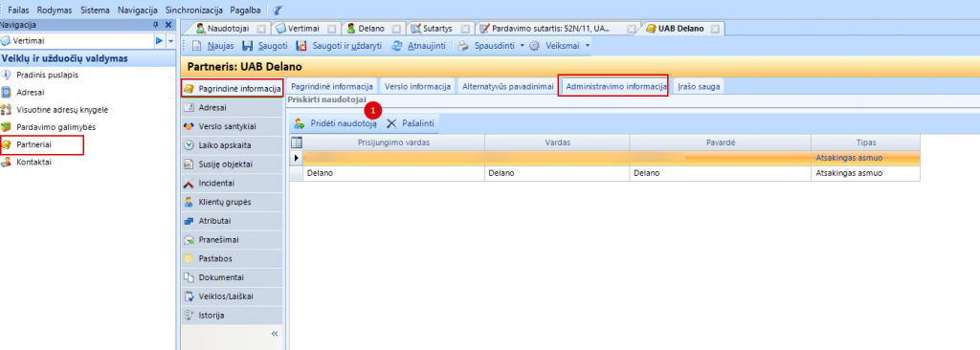Screen dimensions: 980x350
Task: Click the Dokumentai icon in partner sidebar
Action: (189, 277)
